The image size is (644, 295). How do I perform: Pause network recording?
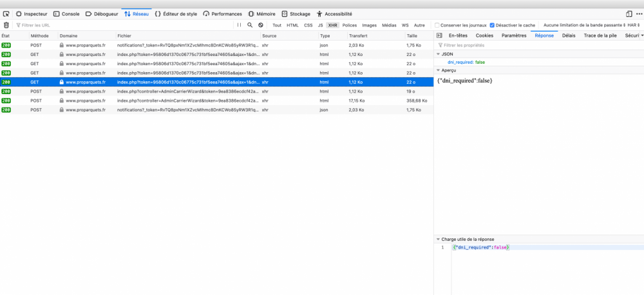click(240, 25)
